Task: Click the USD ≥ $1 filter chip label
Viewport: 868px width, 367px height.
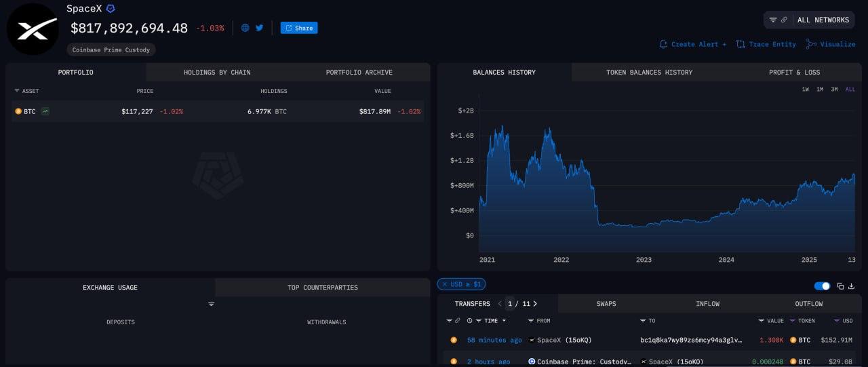Action: point(466,284)
